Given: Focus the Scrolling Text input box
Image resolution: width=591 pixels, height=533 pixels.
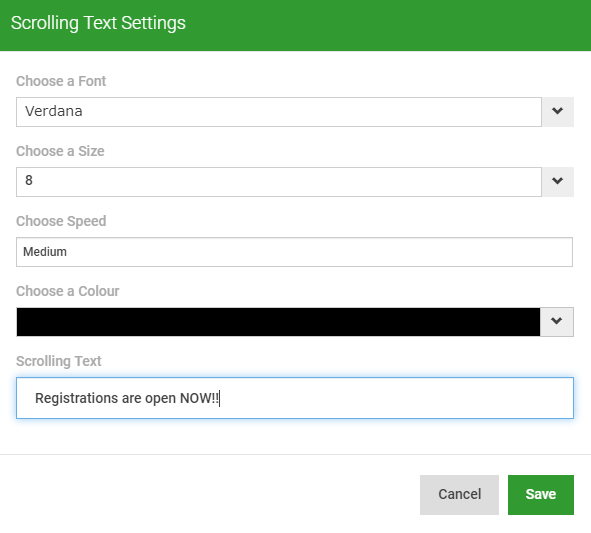Looking at the screenshot, I should click(295, 398).
